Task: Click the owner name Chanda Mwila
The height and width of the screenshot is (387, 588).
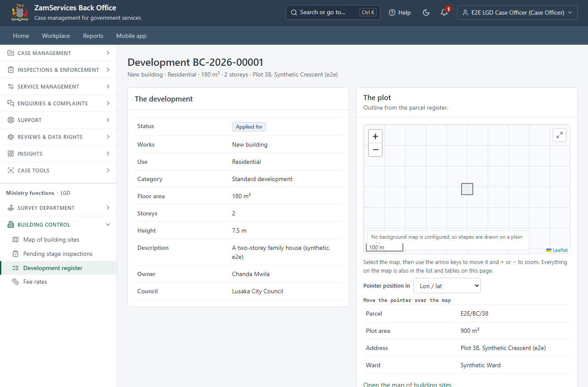Action: point(251,274)
